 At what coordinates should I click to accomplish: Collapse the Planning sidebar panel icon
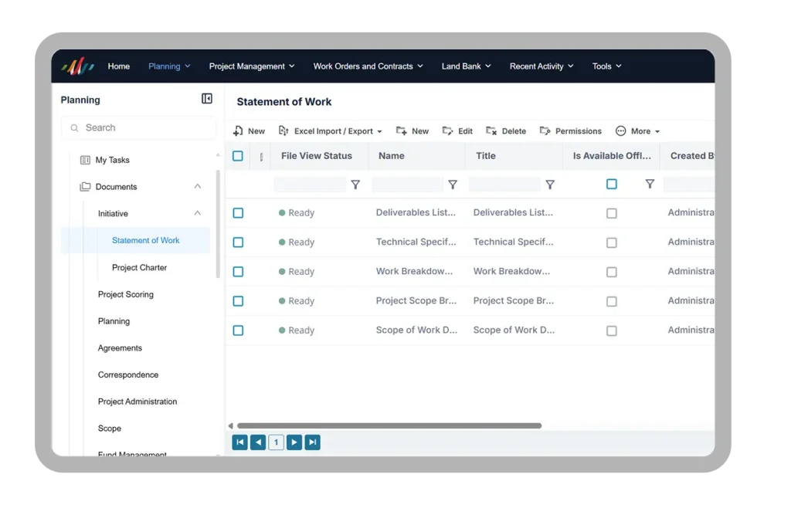click(207, 98)
